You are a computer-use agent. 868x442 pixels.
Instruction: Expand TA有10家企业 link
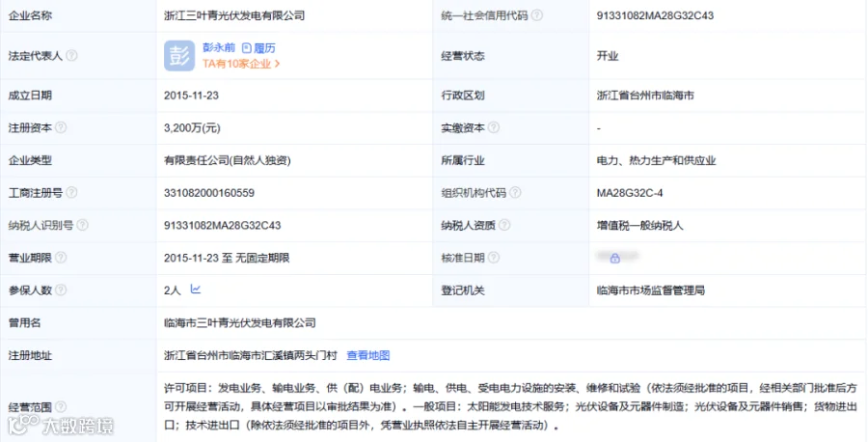(x=241, y=64)
